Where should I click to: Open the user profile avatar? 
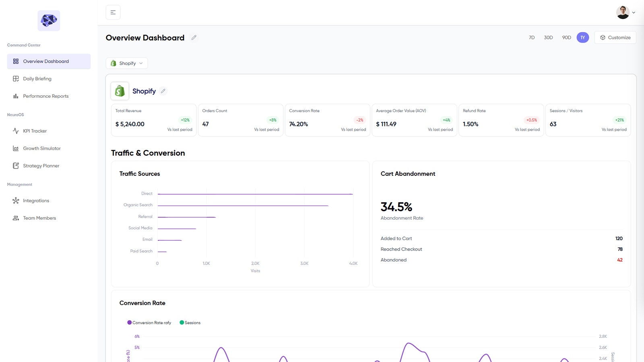(623, 12)
